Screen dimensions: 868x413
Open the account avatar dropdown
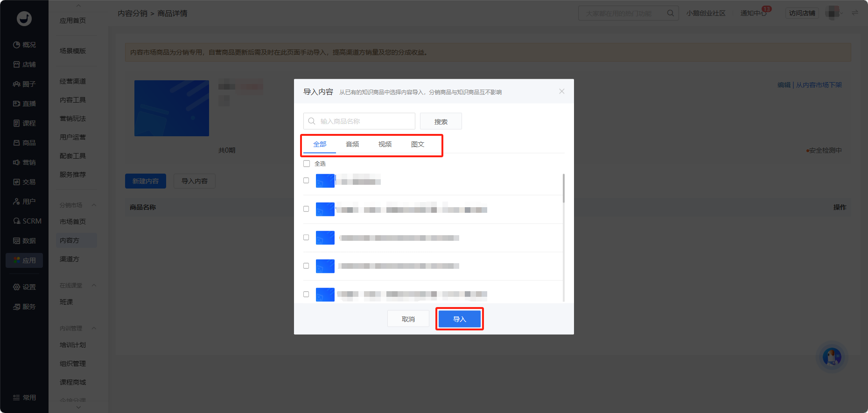[834, 13]
